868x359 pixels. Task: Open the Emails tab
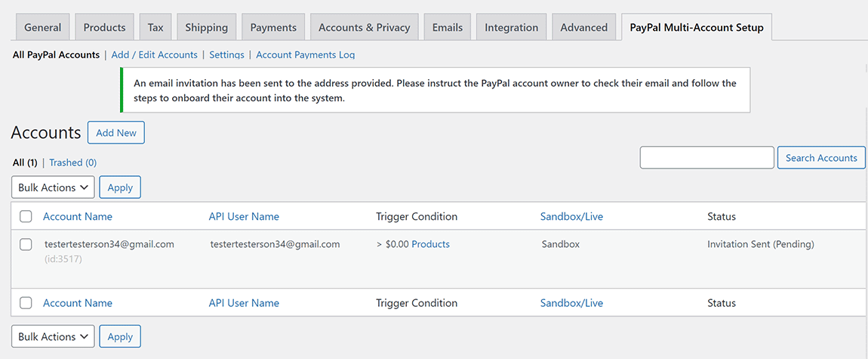[448, 27]
